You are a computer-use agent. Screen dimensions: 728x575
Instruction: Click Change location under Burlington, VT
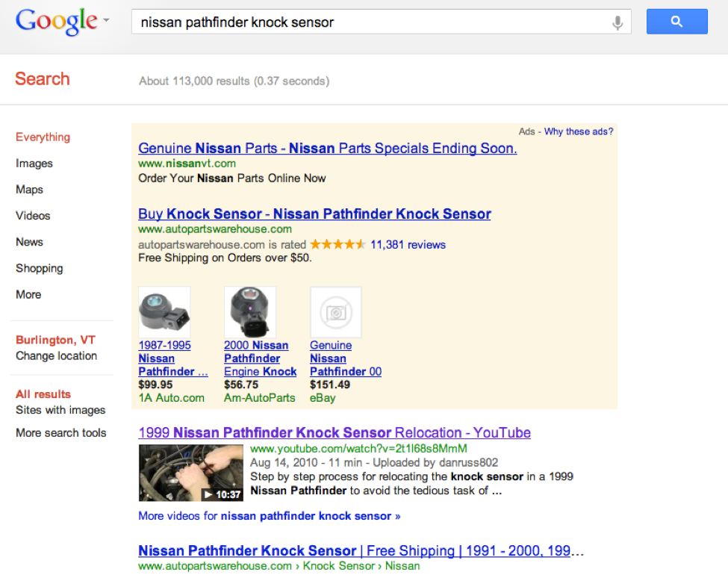coord(56,355)
